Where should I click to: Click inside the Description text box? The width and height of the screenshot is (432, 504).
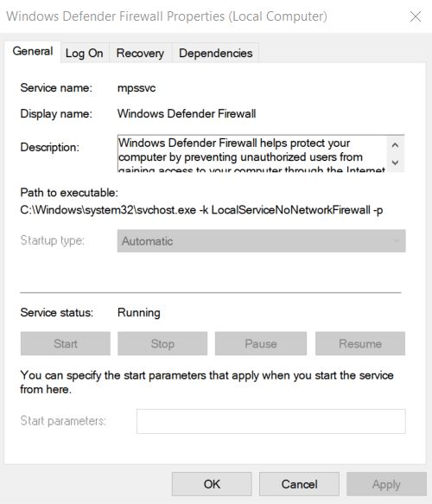252,153
